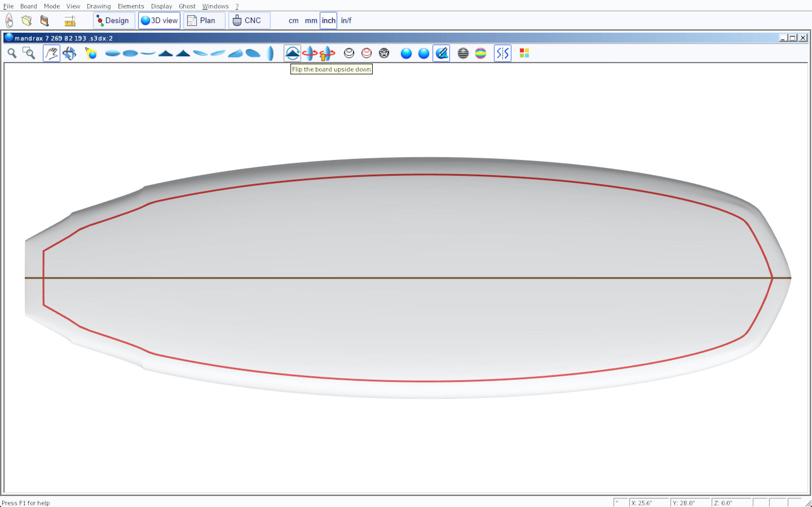Click the magnifier zoom tool
Screen dimensions: 812x507
12,53
